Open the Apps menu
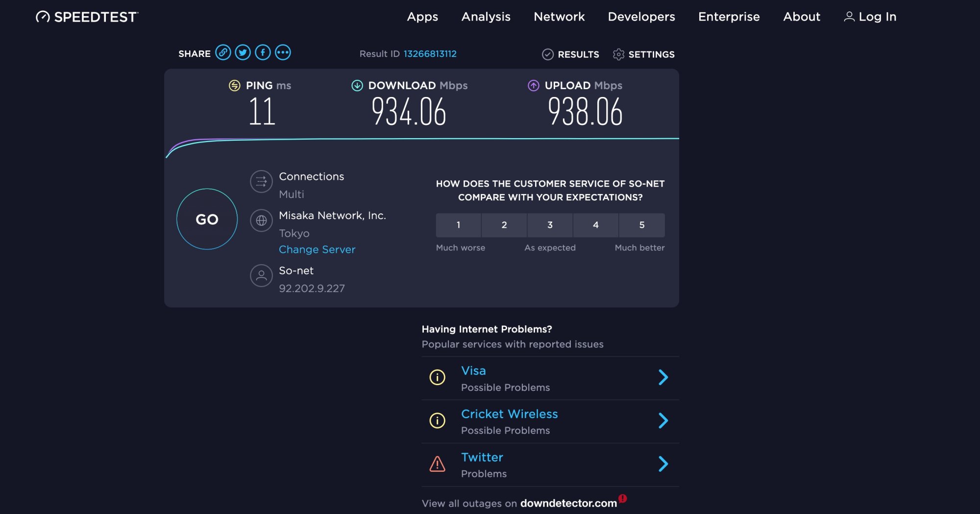The image size is (980, 514). click(x=422, y=17)
